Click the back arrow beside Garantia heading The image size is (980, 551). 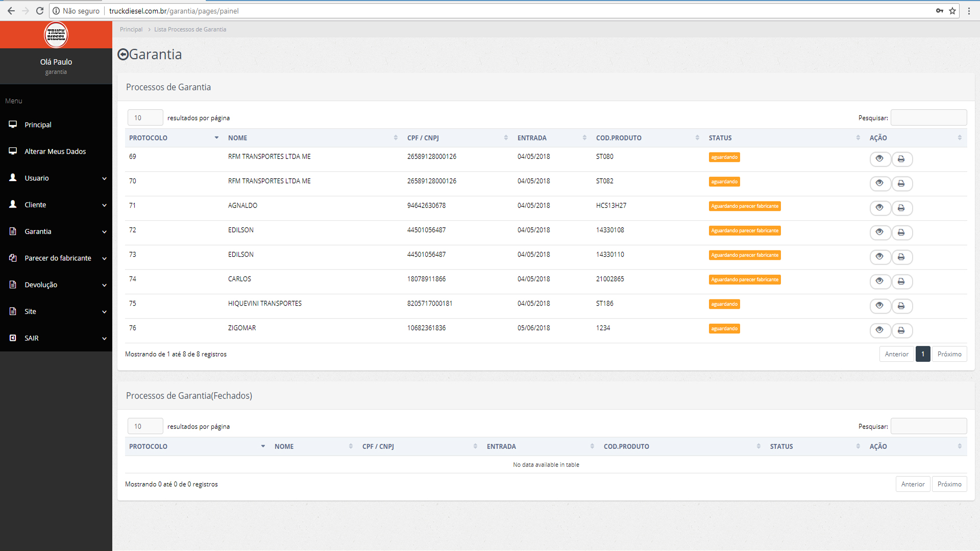tap(123, 55)
